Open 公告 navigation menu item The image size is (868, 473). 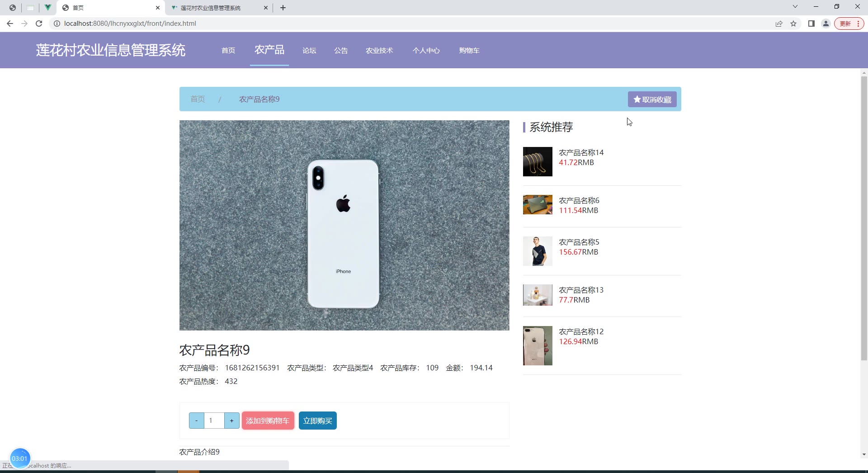341,51
